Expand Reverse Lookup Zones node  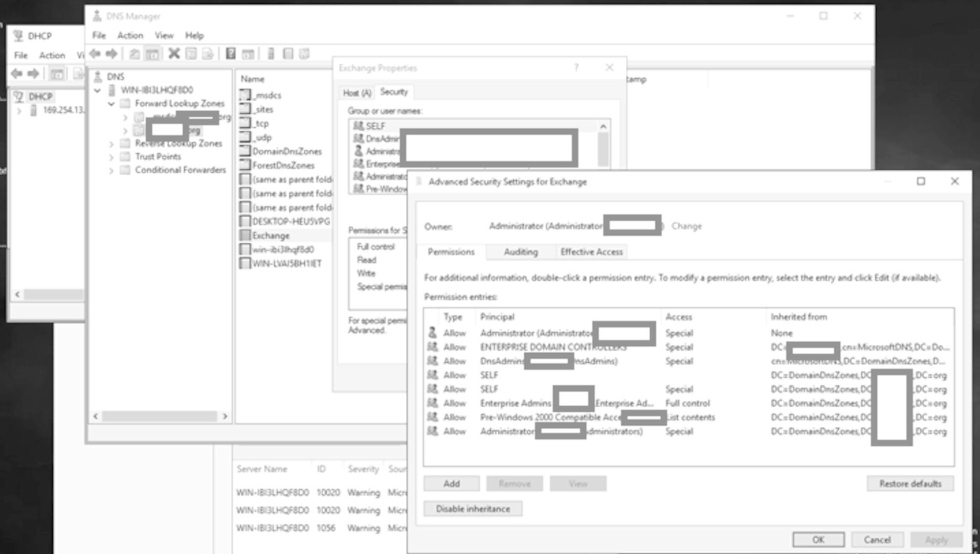click(x=111, y=144)
